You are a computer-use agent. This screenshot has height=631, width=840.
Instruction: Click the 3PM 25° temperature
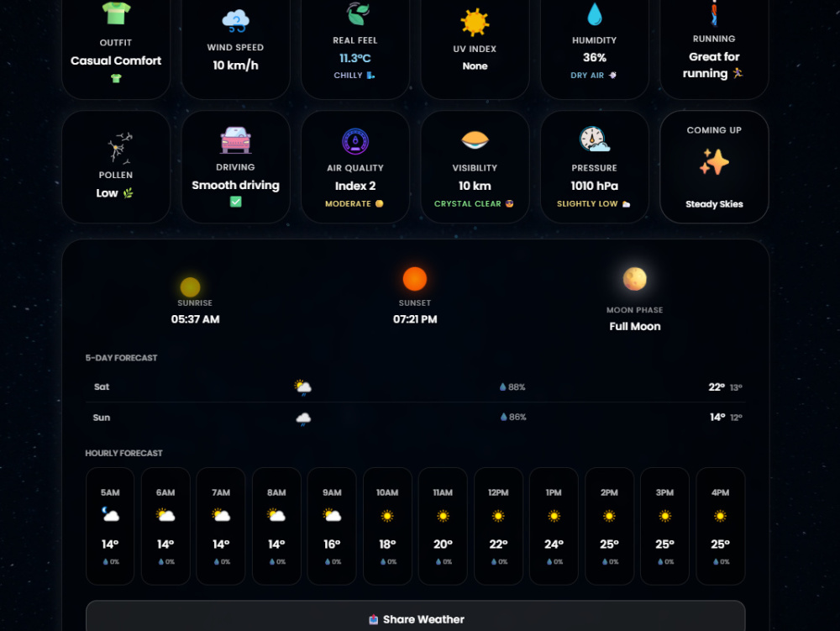pyautogui.click(x=664, y=544)
